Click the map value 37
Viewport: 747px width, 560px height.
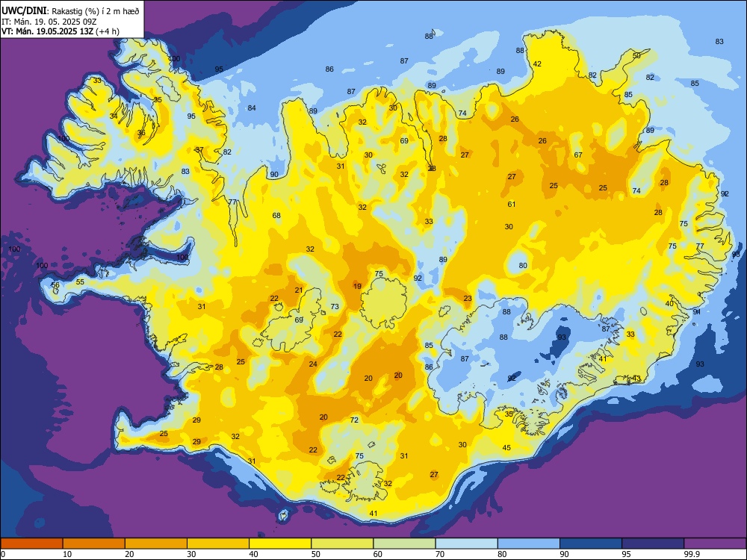199,149
